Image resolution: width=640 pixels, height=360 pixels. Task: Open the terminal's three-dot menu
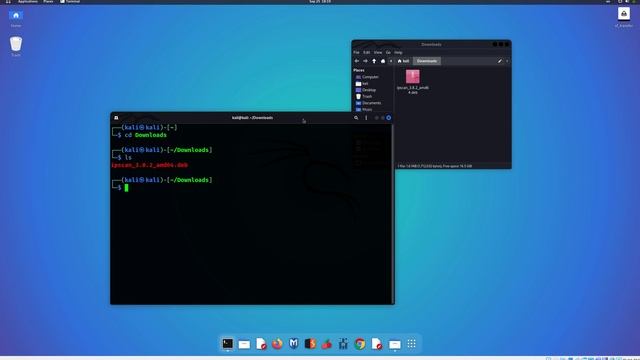366,118
